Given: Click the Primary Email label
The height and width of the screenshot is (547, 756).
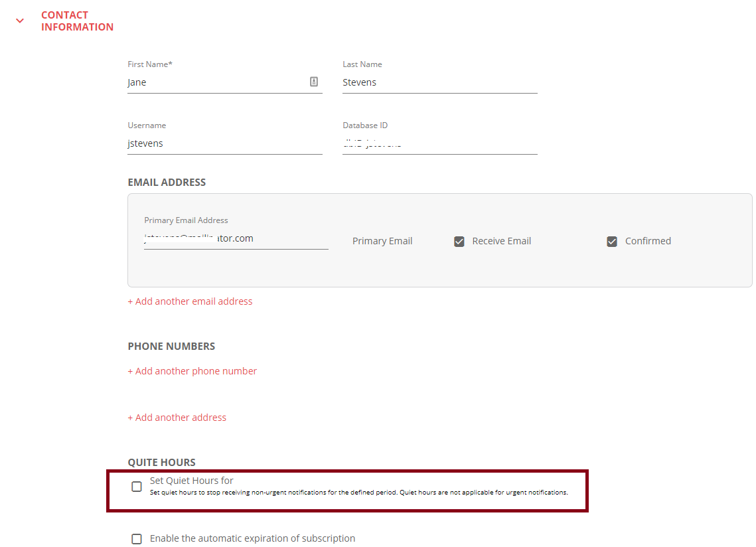Looking at the screenshot, I should [x=382, y=241].
